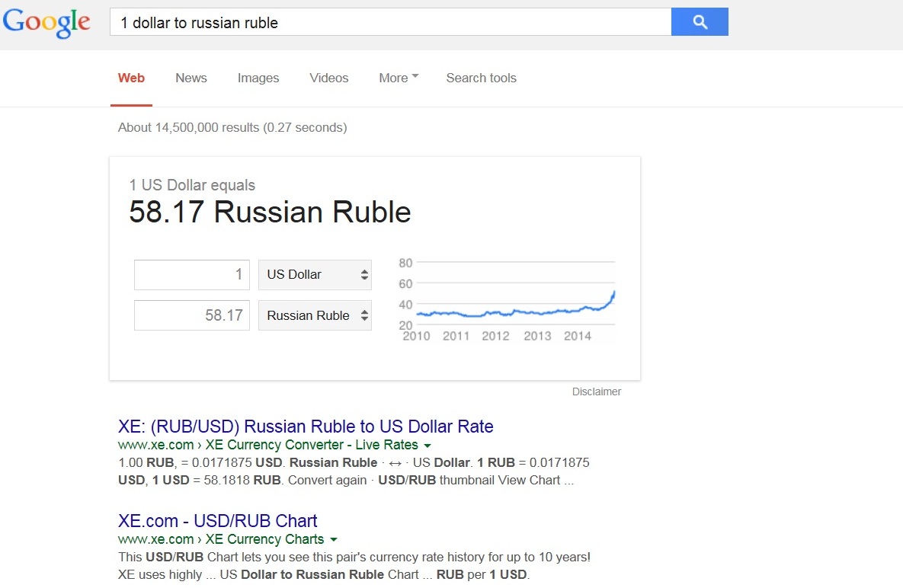Click the dollar amount input field
The height and width of the screenshot is (588, 903).
pyautogui.click(x=191, y=275)
